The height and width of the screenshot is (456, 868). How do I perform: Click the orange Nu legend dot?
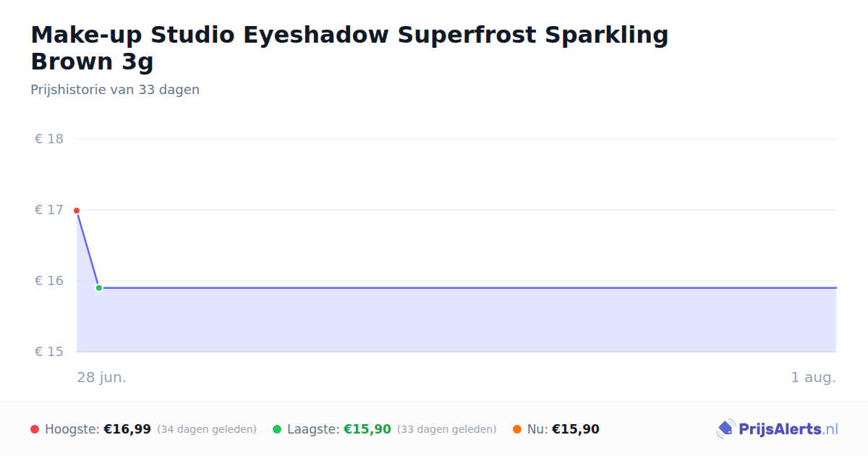tap(517, 429)
